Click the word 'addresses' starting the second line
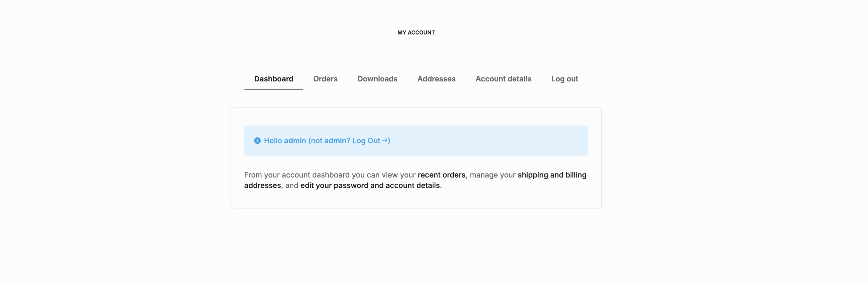The image size is (868, 282). pyautogui.click(x=262, y=185)
